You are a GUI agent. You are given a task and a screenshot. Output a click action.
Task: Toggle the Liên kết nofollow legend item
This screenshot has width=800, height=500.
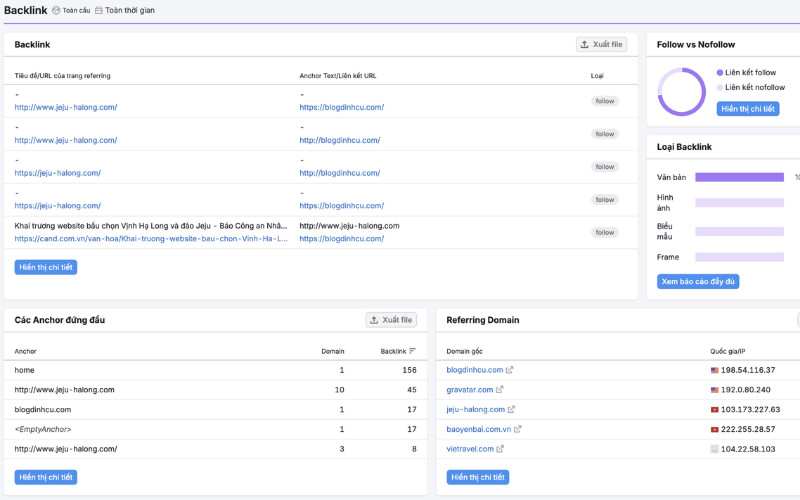click(751, 87)
